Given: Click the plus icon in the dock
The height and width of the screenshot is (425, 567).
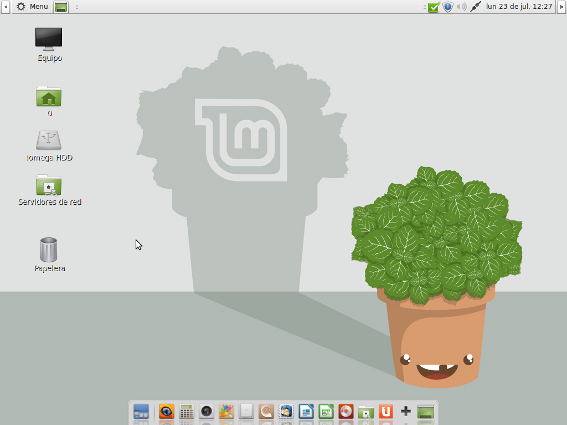Looking at the screenshot, I should 406,411.
